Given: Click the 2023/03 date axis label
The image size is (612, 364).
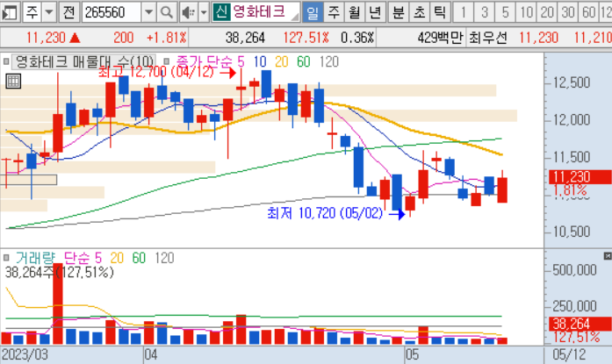Looking at the screenshot, I should (x=25, y=354).
